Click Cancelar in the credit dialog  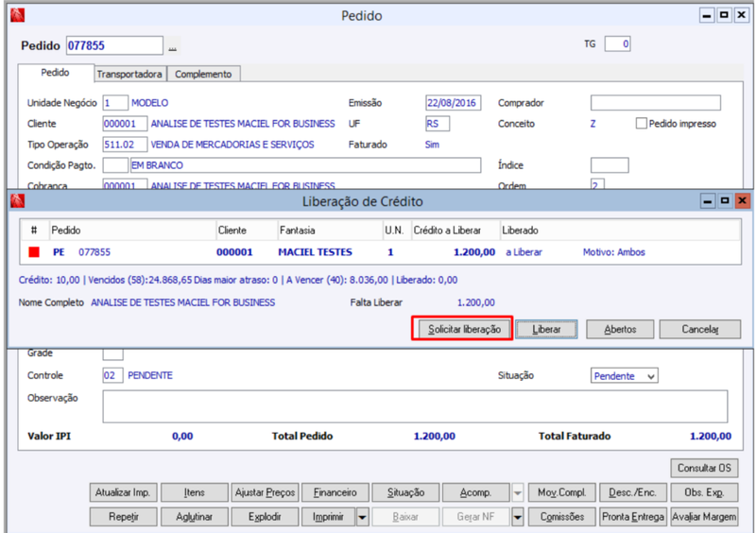[x=699, y=329]
